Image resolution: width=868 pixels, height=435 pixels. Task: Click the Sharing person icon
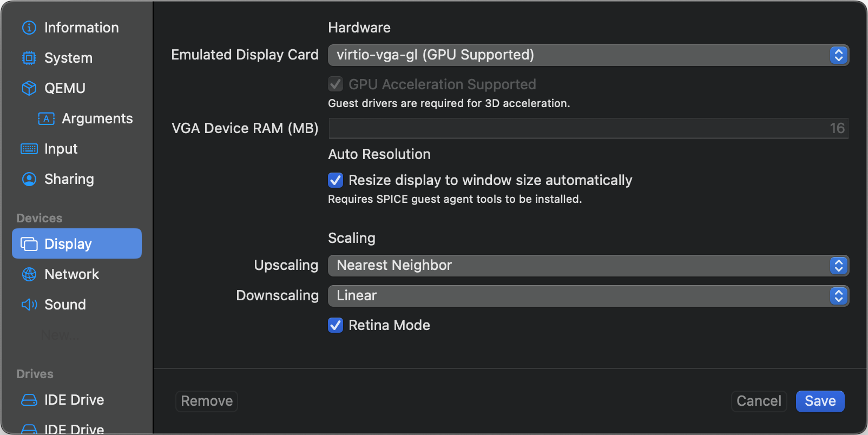[29, 179]
